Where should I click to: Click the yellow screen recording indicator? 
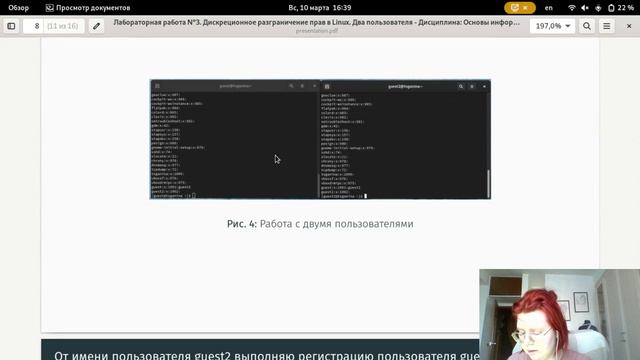point(520,8)
